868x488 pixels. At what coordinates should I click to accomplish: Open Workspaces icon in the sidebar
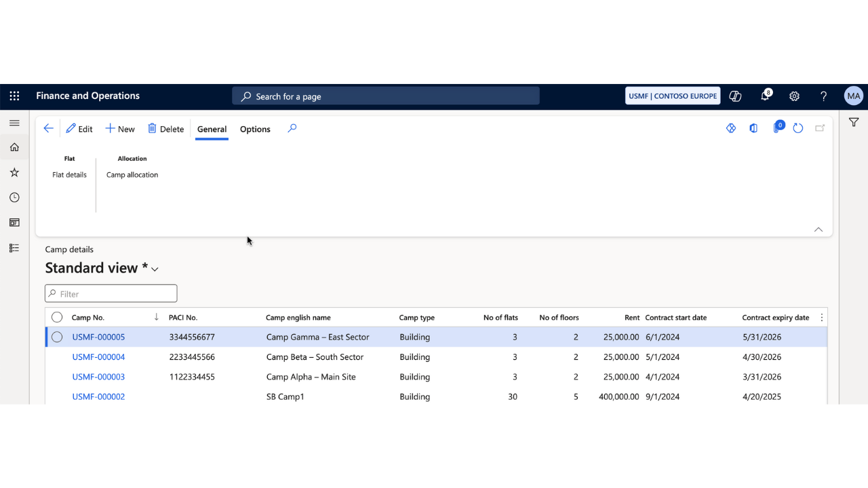point(14,222)
